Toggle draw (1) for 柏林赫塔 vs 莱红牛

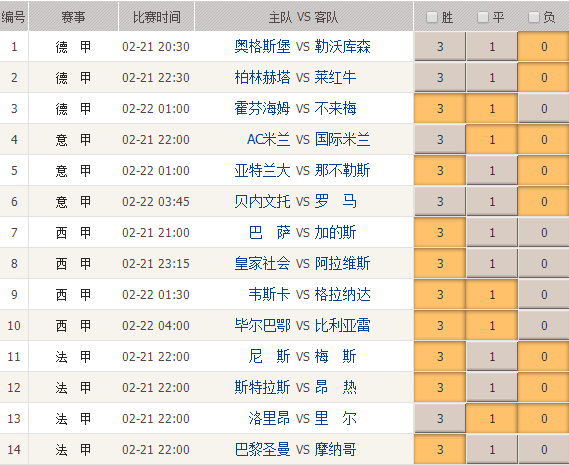pos(492,77)
